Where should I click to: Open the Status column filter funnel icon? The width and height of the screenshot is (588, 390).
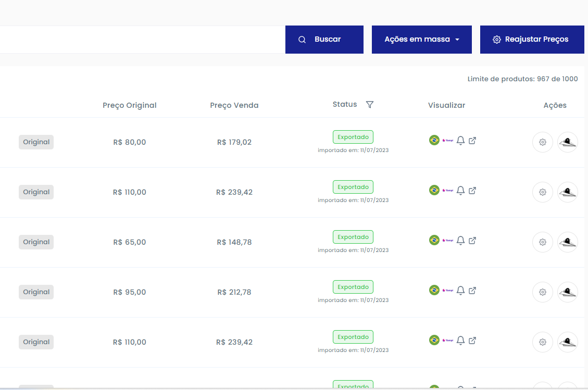click(x=370, y=105)
